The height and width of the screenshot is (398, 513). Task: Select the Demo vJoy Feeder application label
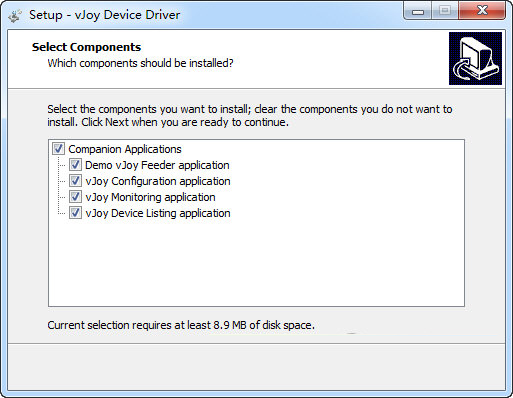click(x=157, y=165)
